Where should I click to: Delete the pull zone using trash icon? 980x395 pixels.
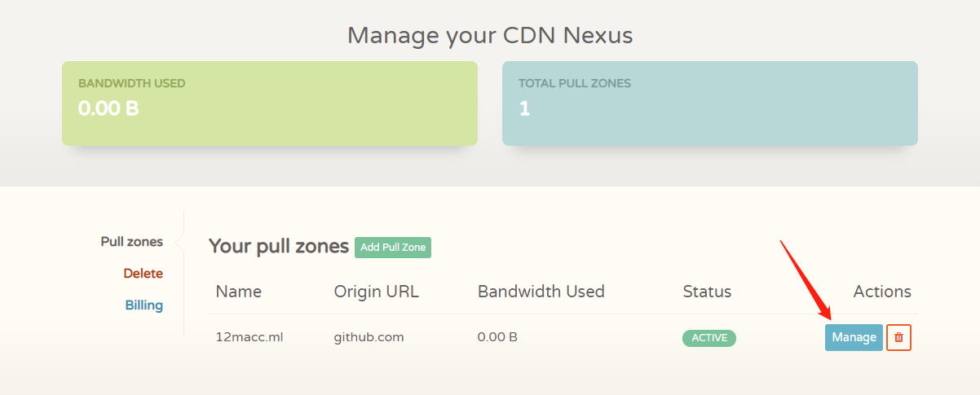(x=898, y=337)
